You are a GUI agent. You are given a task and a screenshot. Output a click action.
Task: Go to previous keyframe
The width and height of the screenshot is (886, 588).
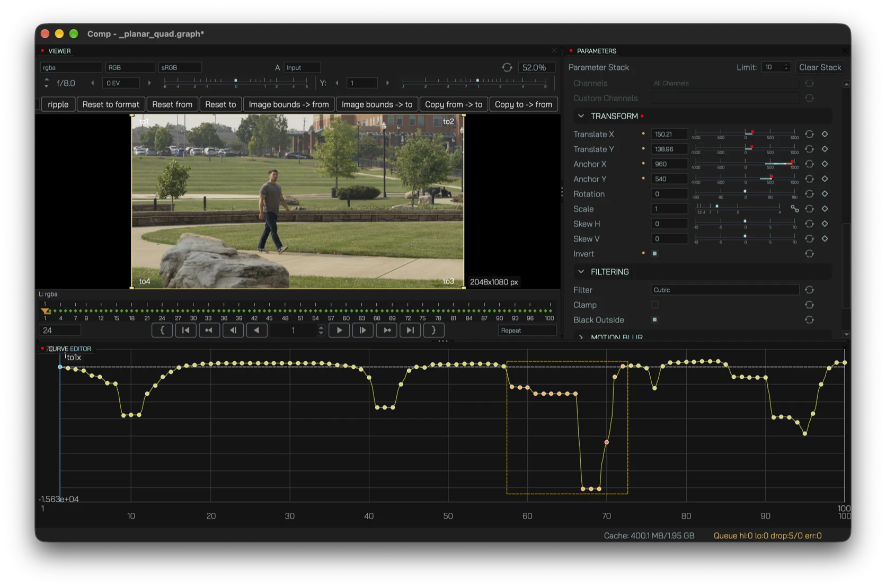[x=209, y=330]
